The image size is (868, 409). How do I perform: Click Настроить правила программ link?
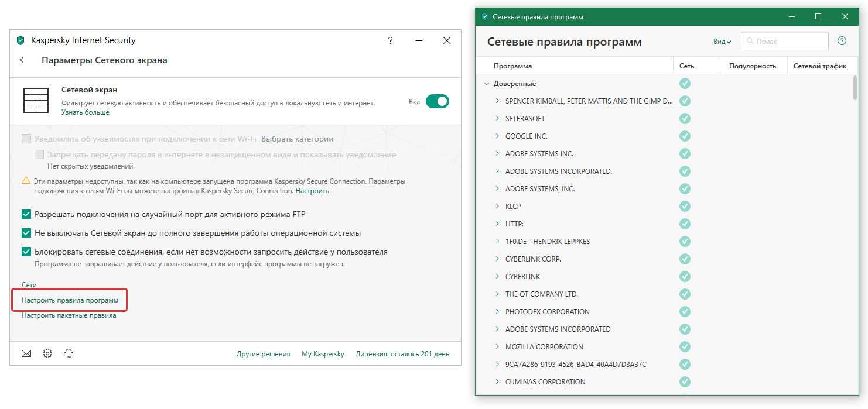click(70, 300)
